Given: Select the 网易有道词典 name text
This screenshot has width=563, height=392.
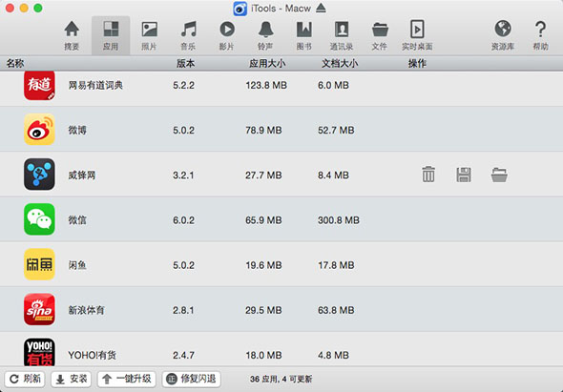Looking at the screenshot, I should [x=95, y=86].
